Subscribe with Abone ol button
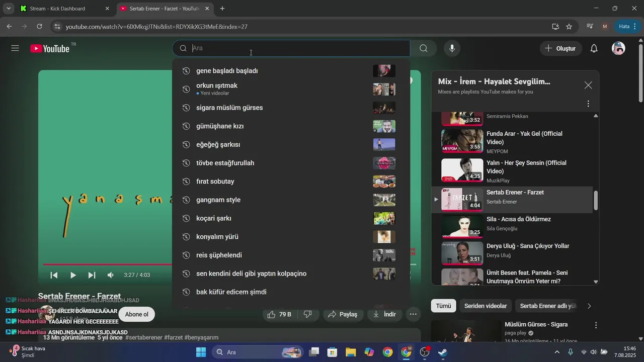644x362 pixels. [x=137, y=314]
